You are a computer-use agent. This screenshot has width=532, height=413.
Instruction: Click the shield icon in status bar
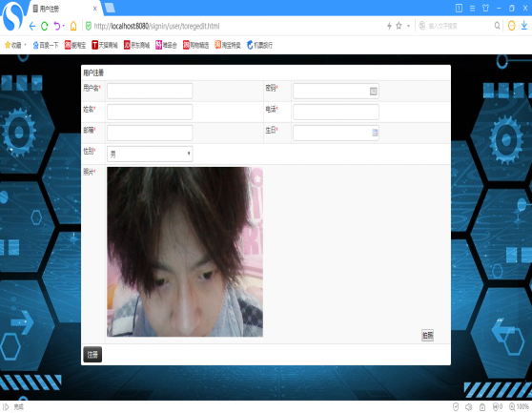point(456,406)
